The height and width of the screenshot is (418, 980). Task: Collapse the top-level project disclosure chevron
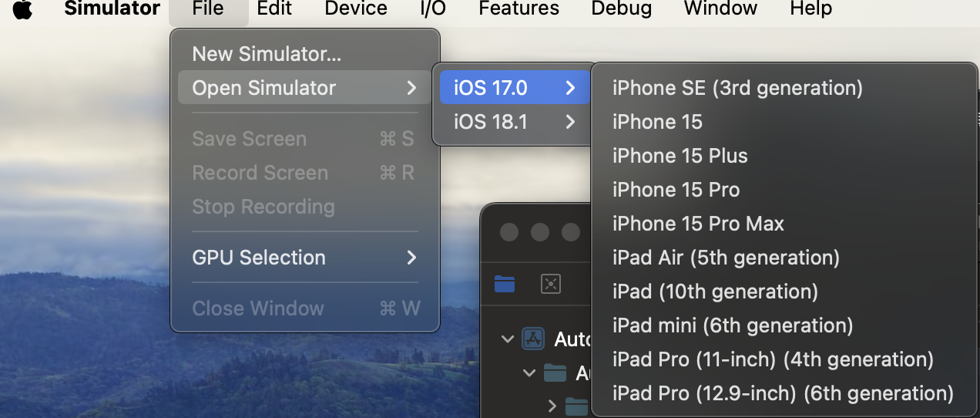point(507,339)
